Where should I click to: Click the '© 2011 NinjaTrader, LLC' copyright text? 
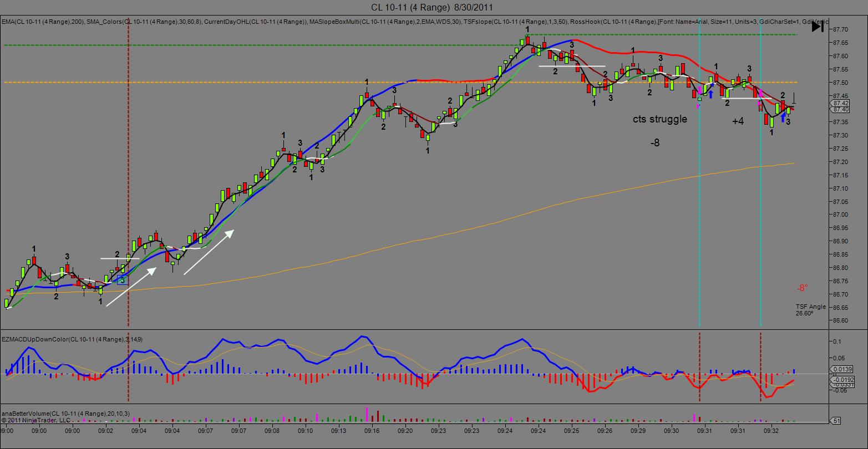coord(36,420)
